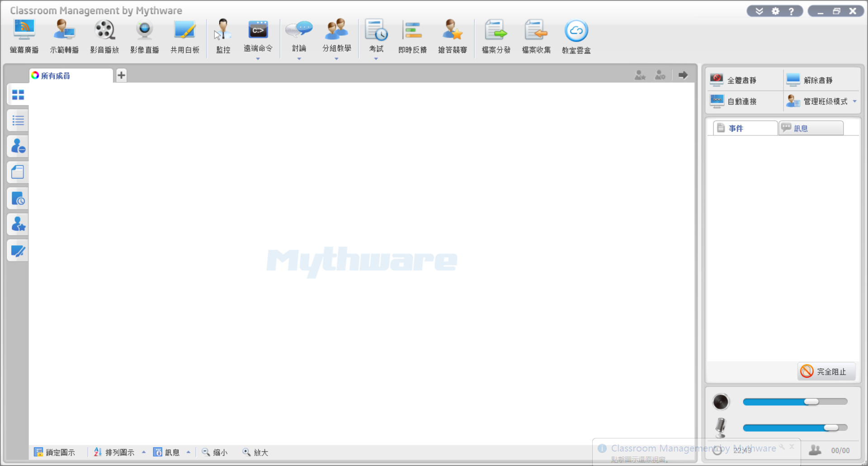Toggle 鎖定圖示 lock icons option

55,452
